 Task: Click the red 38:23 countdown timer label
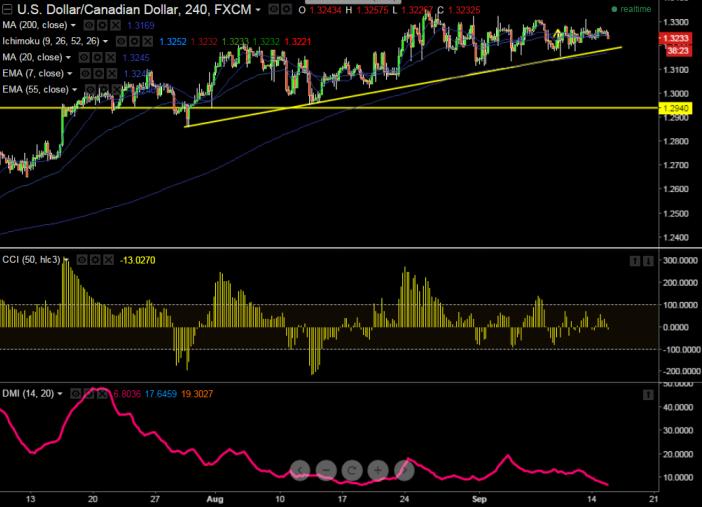click(677, 51)
